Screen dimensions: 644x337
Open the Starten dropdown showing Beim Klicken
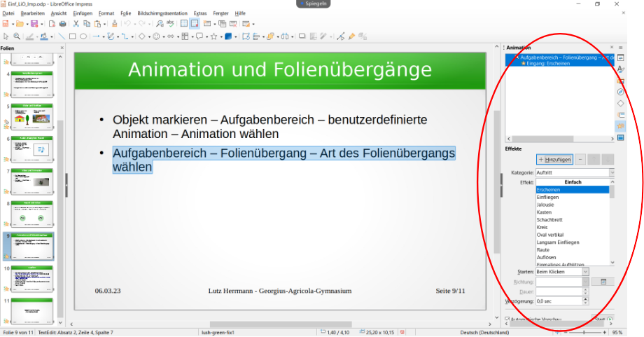pyautogui.click(x=561, y=271)
